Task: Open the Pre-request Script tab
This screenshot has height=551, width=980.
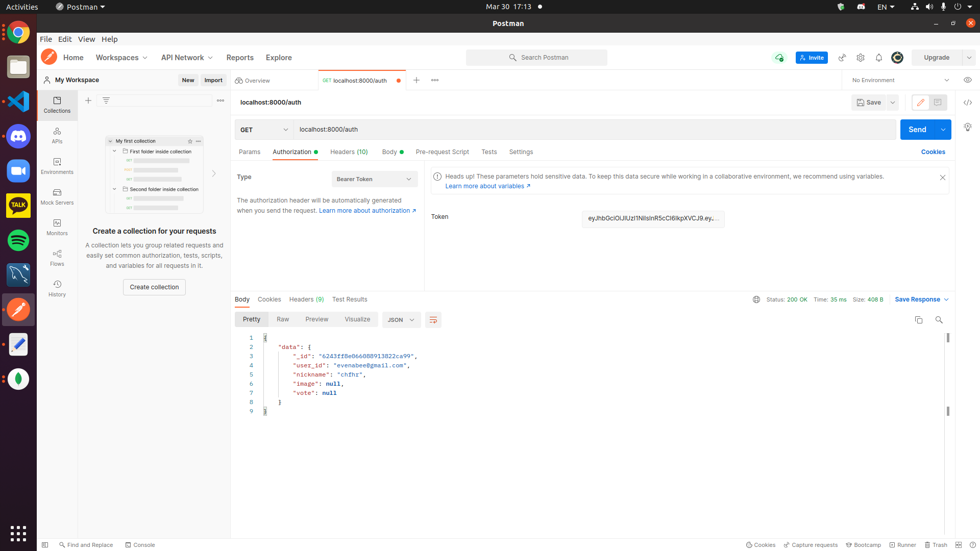Action: (x=443, y=152)
